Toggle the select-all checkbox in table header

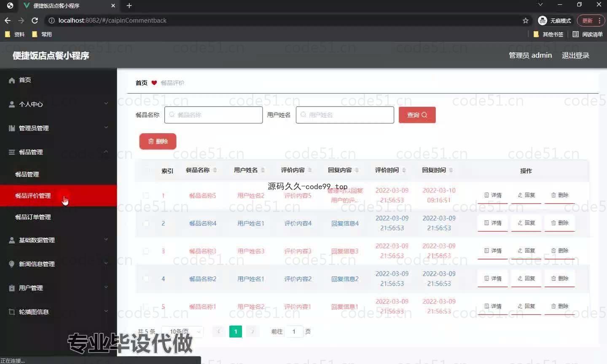click(x=146, y=171)
